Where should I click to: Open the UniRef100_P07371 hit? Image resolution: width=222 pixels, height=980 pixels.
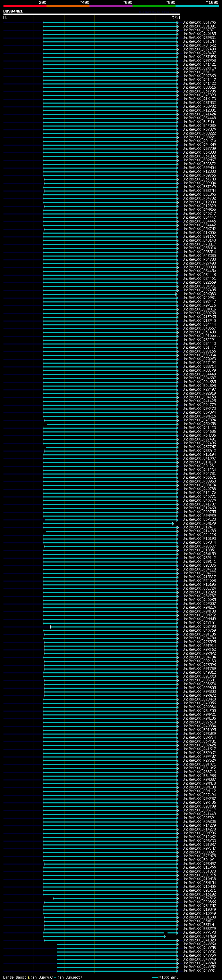point(199,30)
